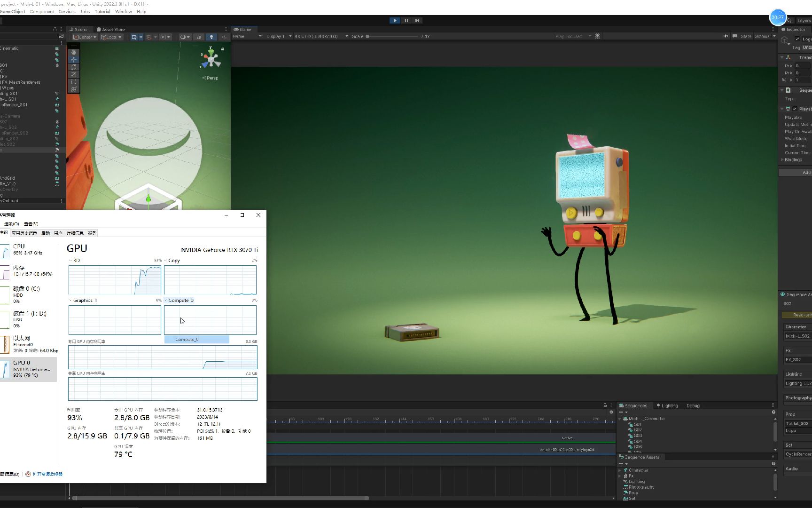
Task: Pick the Scale tool in Scene overlay
Action: coord(74,75)
